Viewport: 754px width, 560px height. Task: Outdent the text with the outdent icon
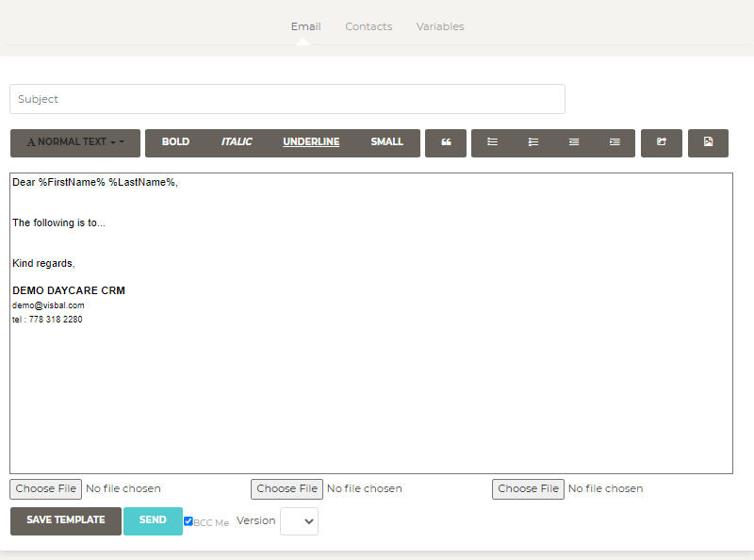tap(574, 143)
